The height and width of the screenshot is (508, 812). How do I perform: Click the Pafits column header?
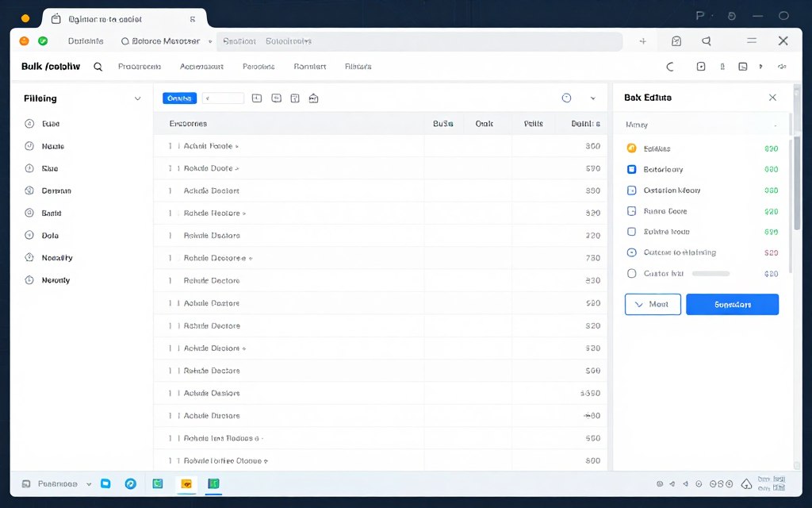[x=534, y=124]
